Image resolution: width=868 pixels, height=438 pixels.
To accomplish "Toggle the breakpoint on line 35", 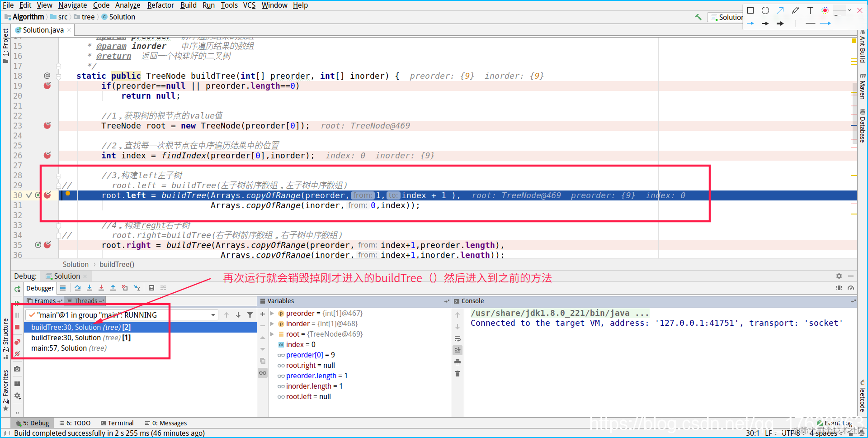I will 47,245.
